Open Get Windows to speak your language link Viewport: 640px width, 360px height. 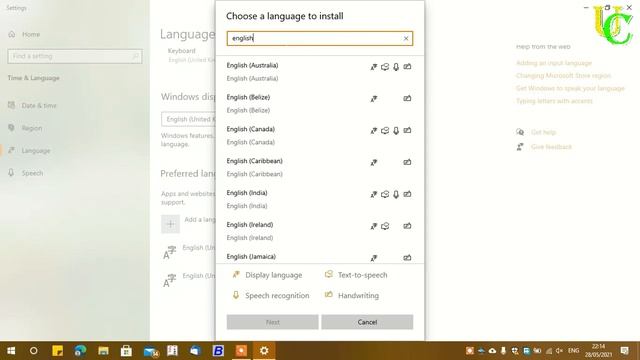pyautogui.click(x=570, y=89)
